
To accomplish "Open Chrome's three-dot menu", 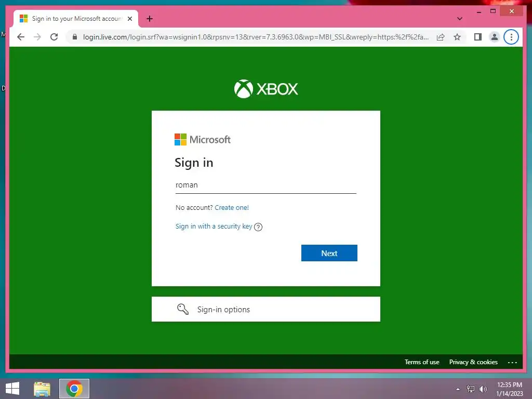I will point(511,37).
